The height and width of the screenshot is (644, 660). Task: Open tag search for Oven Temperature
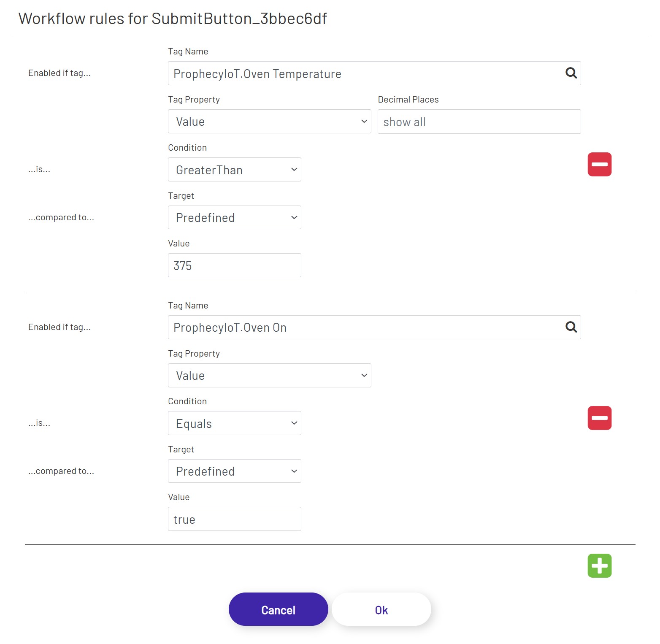[571, 73]
